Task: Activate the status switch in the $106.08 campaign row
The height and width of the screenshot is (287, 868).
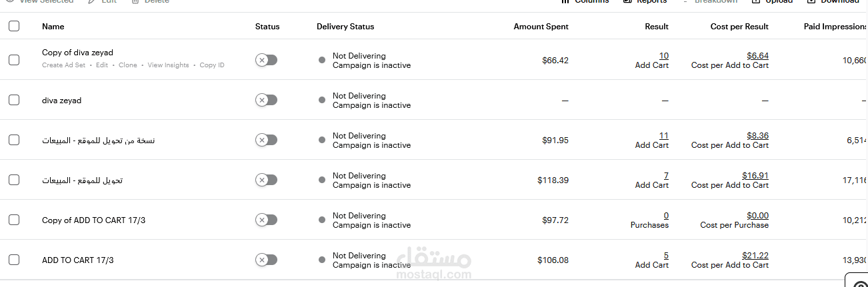Action: coord(266,260)
